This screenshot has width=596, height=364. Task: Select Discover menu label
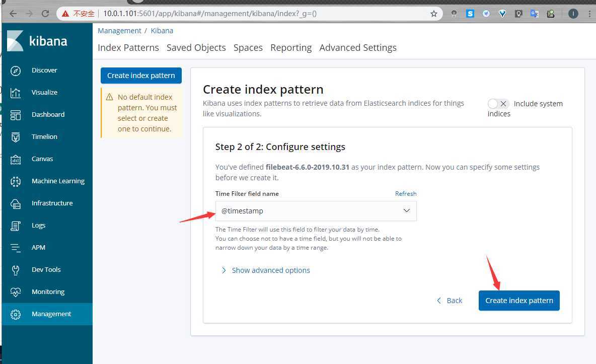[x=44, y=70]
